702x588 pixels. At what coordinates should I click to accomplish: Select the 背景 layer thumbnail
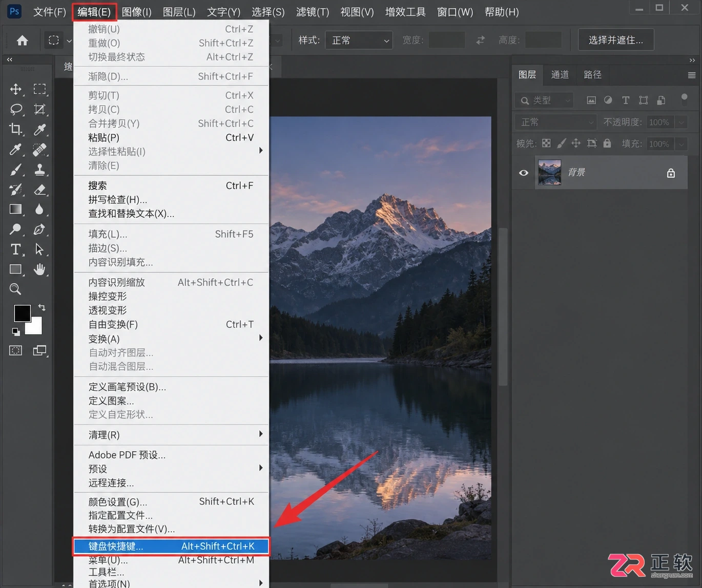point(549,173)
